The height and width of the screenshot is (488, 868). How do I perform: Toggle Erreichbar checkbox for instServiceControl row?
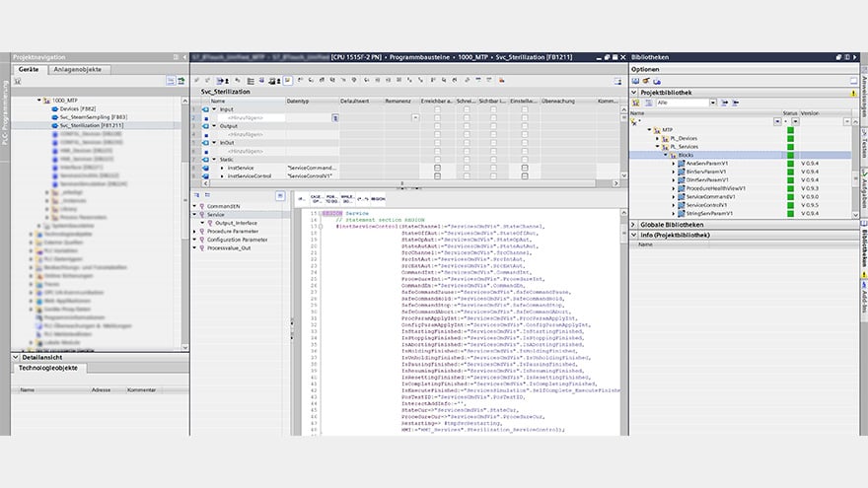[437, 177]
